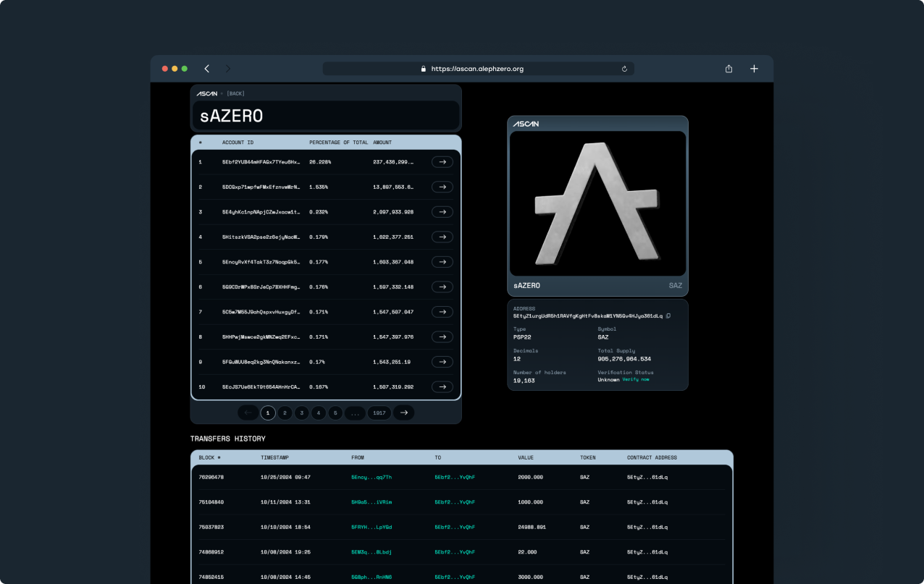Click the sAZERO token logo image

click(x=597, y=203)
